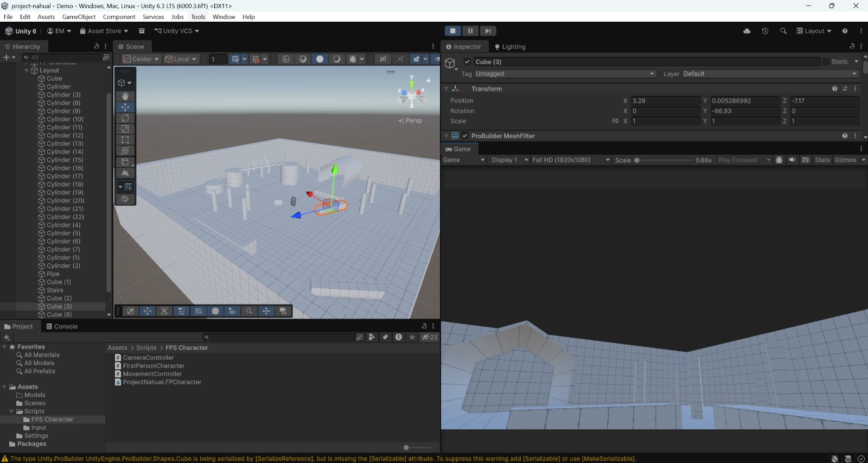The image size is (868, 463).
Task: Open Transform component help reference
Action: [x=834, y=88]
